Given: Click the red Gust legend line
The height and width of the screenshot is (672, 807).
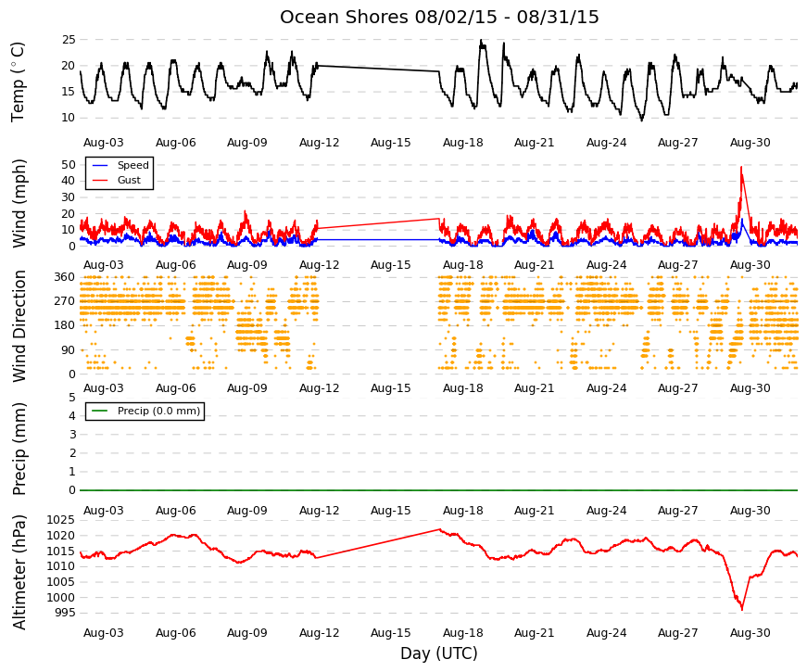Looking at the screenshot, I should point(100,180).
